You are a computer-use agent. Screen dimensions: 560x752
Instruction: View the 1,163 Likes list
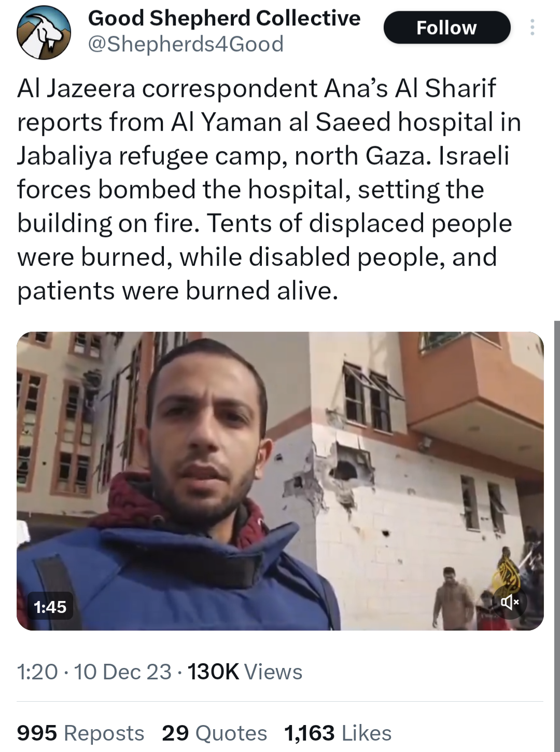pyautogui.click(x=338, y=733)
